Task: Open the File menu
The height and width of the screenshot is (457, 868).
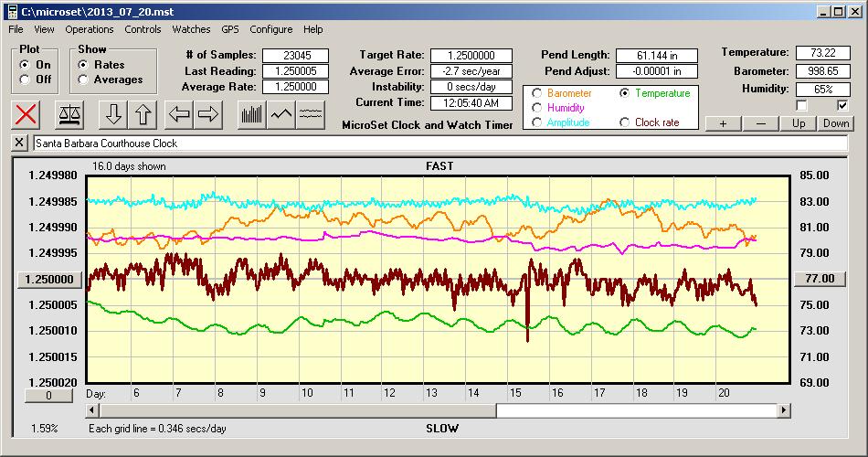Action: click(16, 29)
